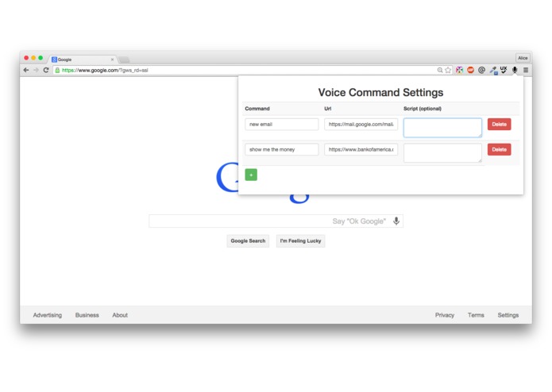The width and height of the screenshot is (552, 392).
Task: Click the 'Voice Command Settings' heading
Action: (x=380, y=93)
